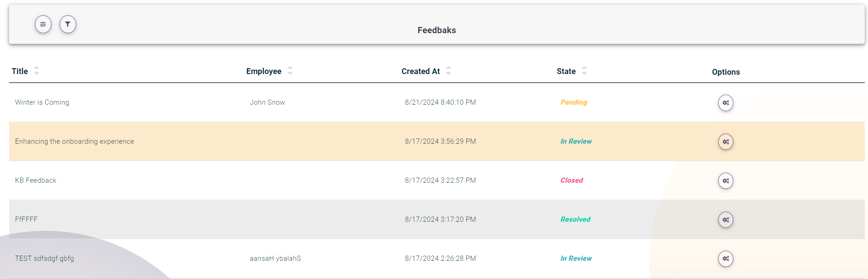Screen dimensions: 868x279
Task: Click the Options column header
Action: 726,72
